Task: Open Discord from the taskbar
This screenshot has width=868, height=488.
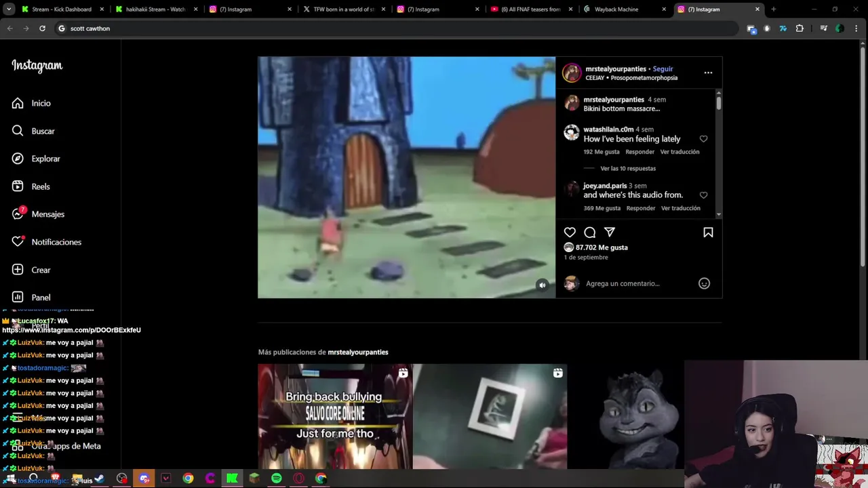Action: (x=144, y=479)
